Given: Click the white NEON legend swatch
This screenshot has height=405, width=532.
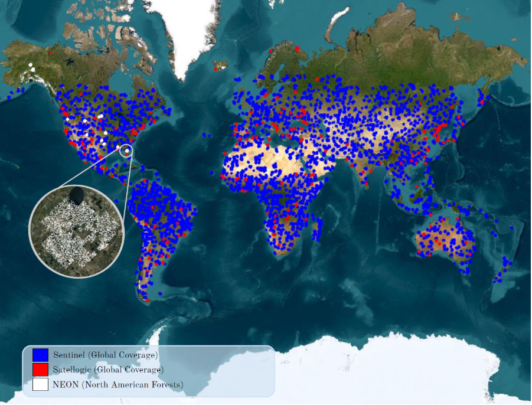Looking at the screenshot, I should [x=40, y=384].
